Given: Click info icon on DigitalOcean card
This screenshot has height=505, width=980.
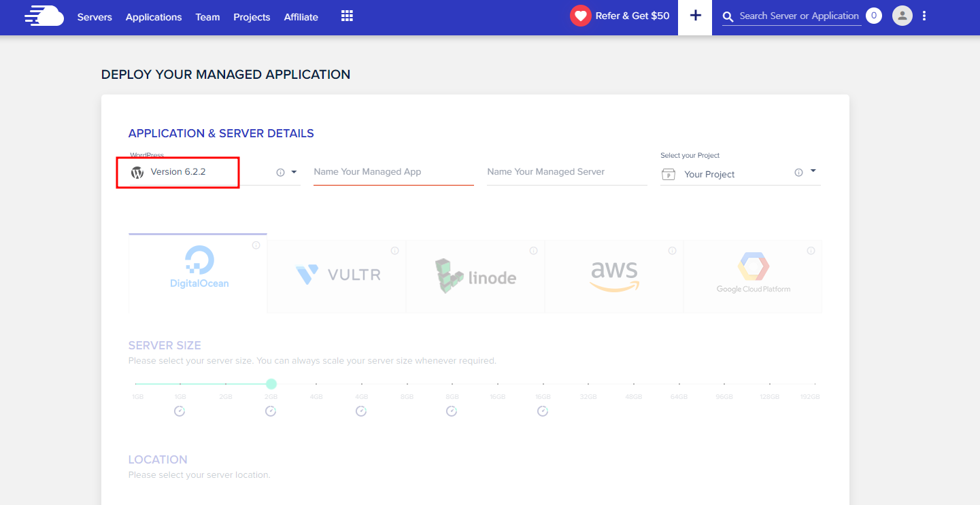Looking at the screenshot, I should (256, 245).
